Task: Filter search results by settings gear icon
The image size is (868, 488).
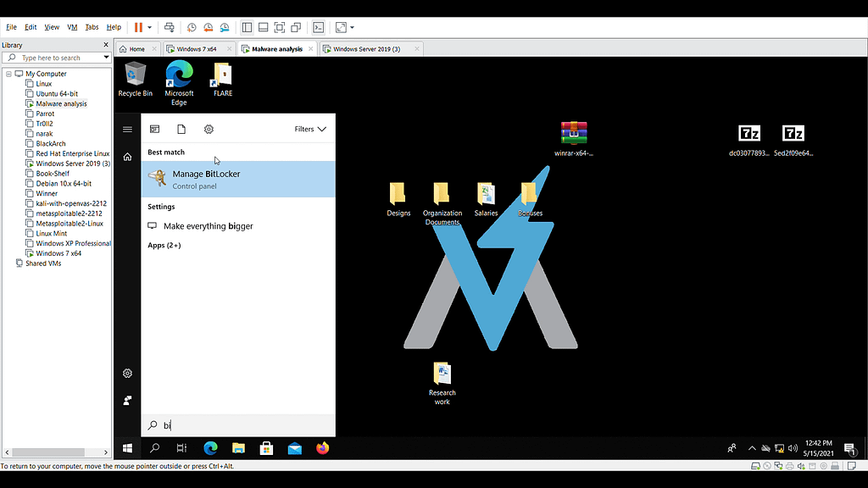Action: coord(209,129)
